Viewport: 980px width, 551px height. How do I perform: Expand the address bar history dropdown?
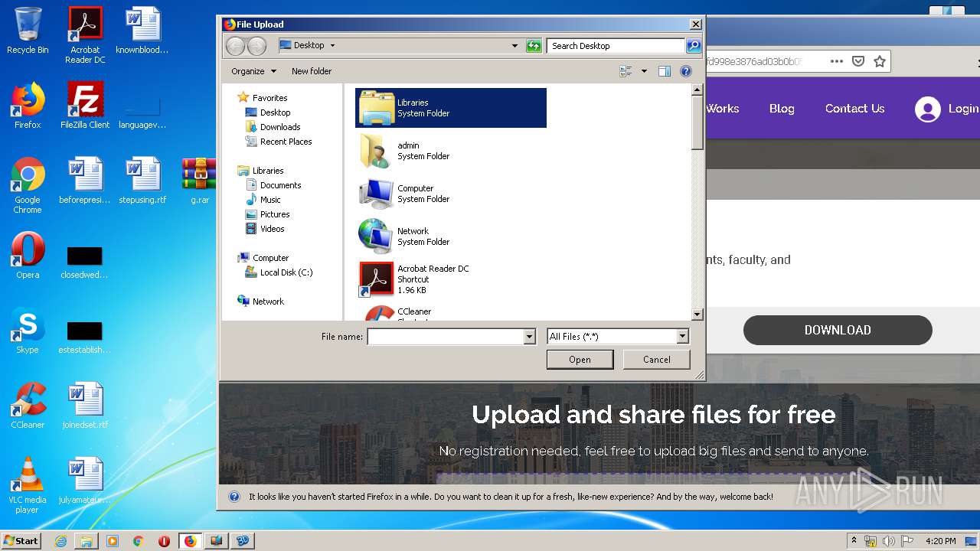(514, 46)
